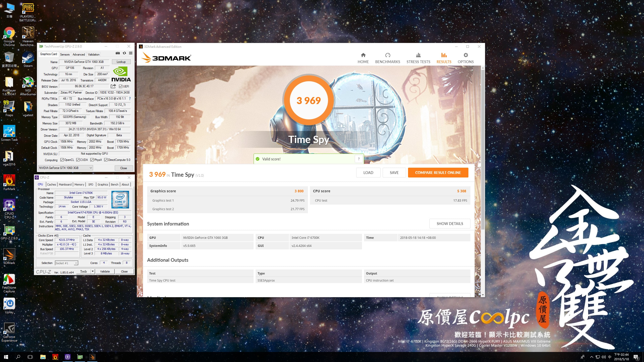This screenshot has height=362, width=644.
Task: Open 3DMark OPTIONS gear
Action: (465, 58)
